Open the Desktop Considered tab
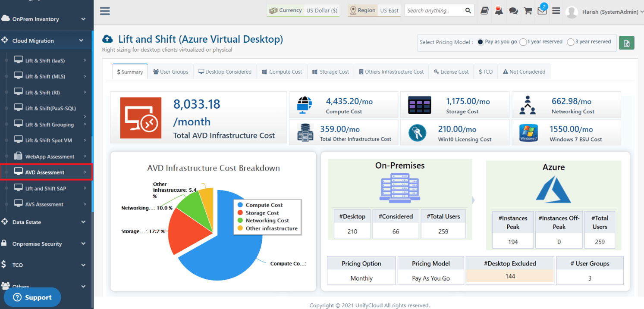The width and height of the screenshot is (644, 309). [225, 72]
